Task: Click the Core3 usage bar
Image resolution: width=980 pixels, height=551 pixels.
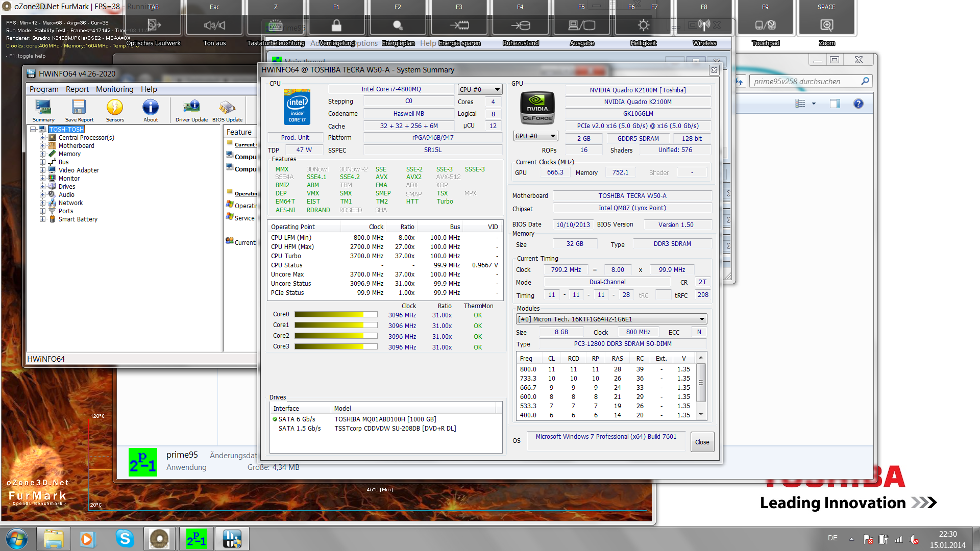Action: pos(336,347)
